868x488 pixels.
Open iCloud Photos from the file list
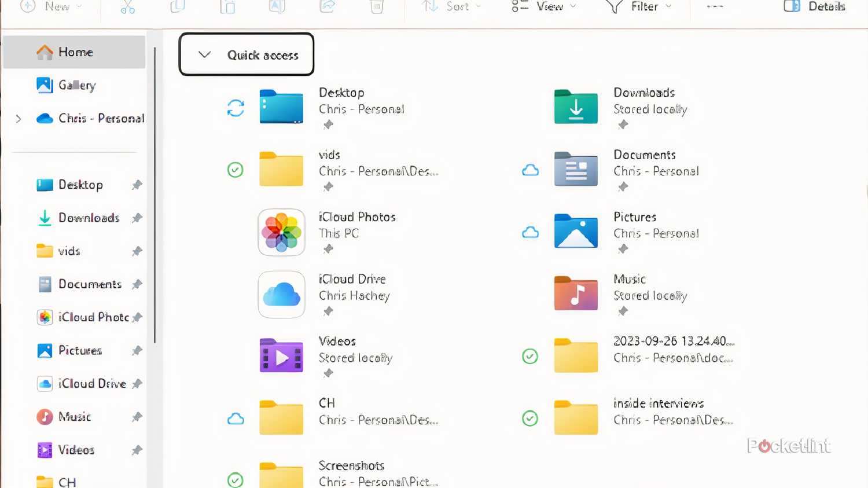[x=281, y=232]
